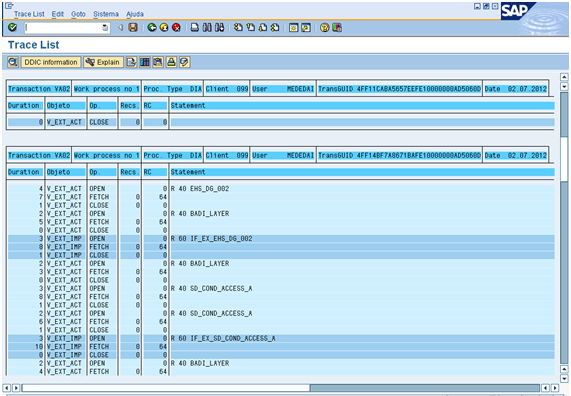Image resolution: width=571 pixels, height=396 pixels.
Task: Click the DDIC information button
Action: [x=51, y=62]
